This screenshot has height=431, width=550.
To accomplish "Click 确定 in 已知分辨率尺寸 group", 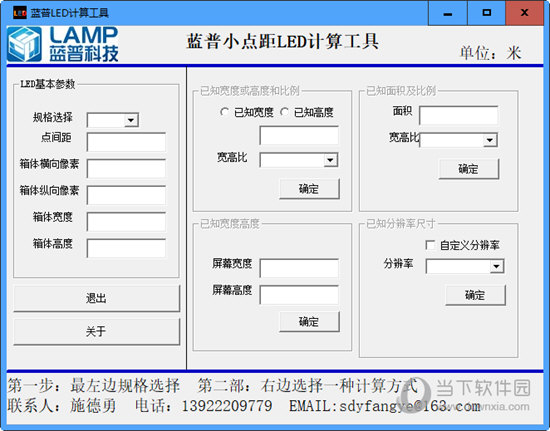I will pos(475,295).
